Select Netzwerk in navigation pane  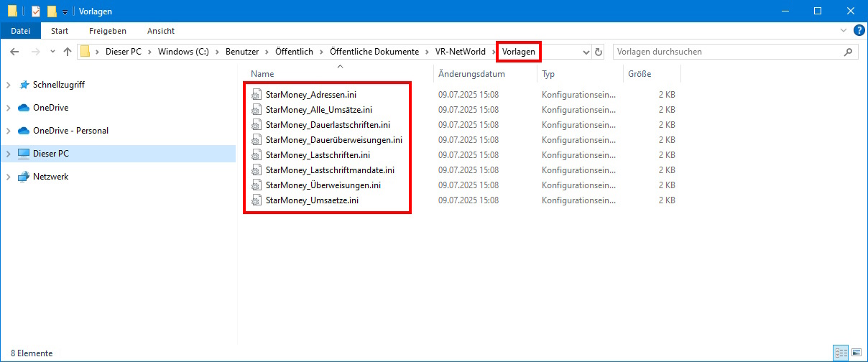click(x=51, y=177)
